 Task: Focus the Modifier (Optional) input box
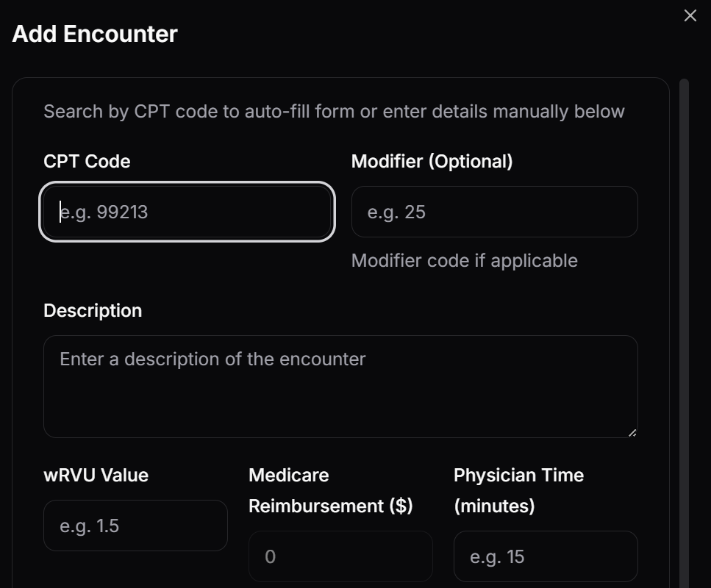(494, 212)
